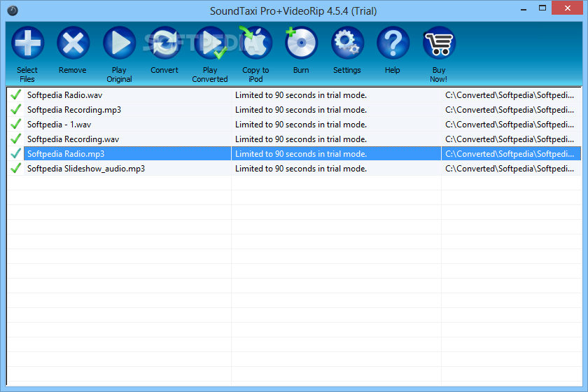Click the Copy to iPod icon
The image size is (588, 392).
(255, 43)
